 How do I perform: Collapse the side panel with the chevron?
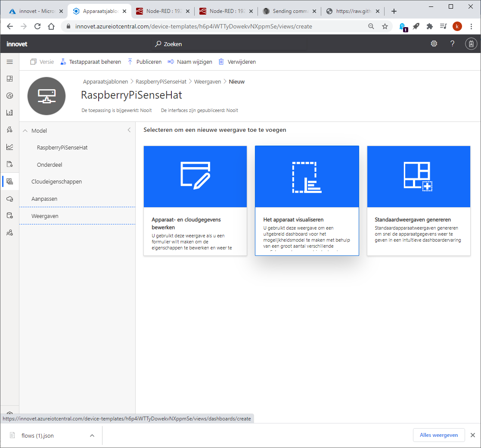(x=129, y=130)
